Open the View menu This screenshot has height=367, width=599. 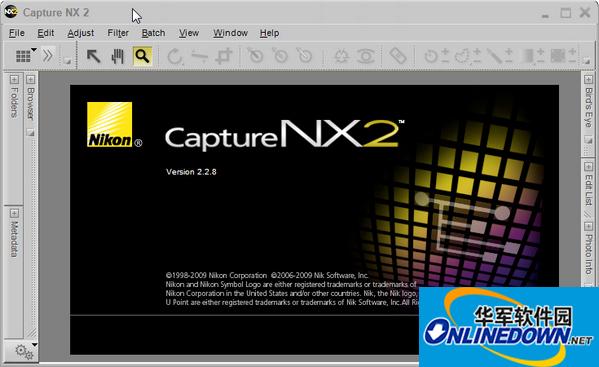189,33
